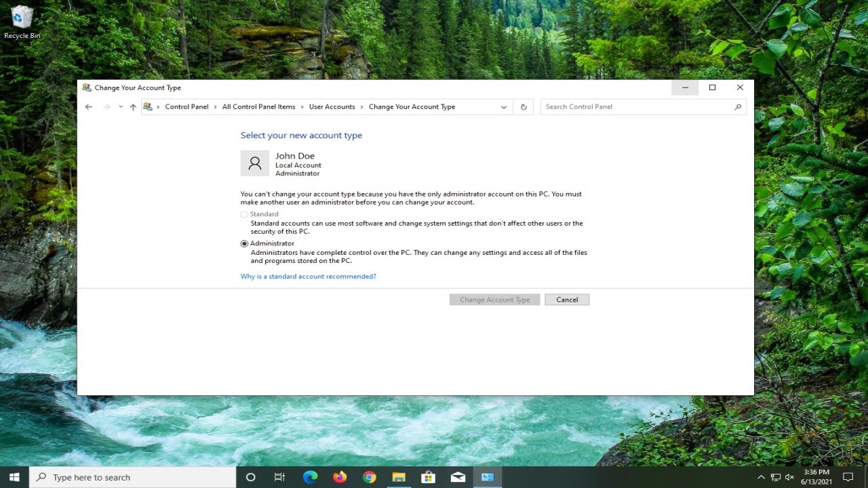Click the Search Control Panel field
The height and width of the screenshot is (488, 868).
click(643, 107)
